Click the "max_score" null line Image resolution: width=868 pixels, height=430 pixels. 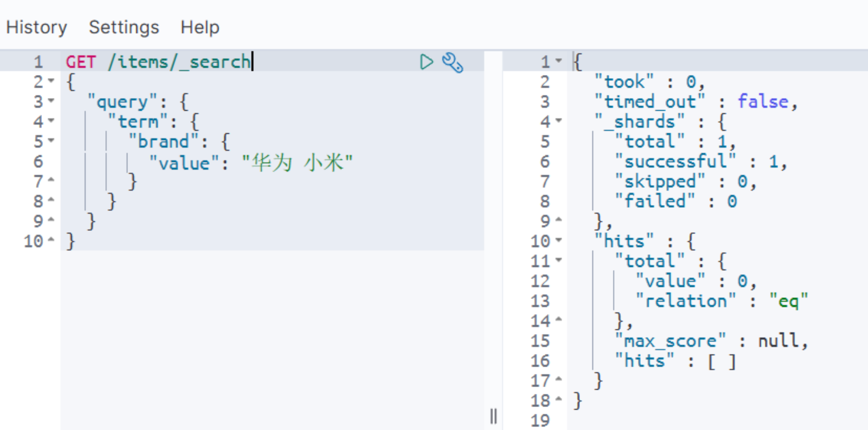tap(711, 341)
